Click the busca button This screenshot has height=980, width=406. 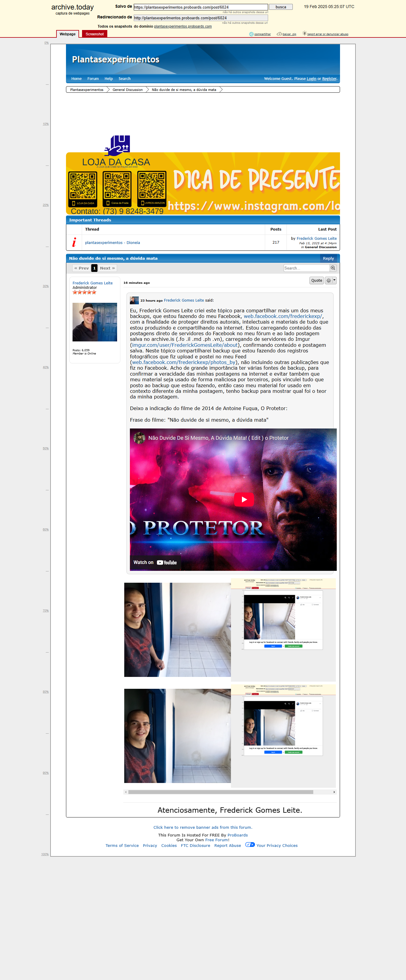coord(281,7)
